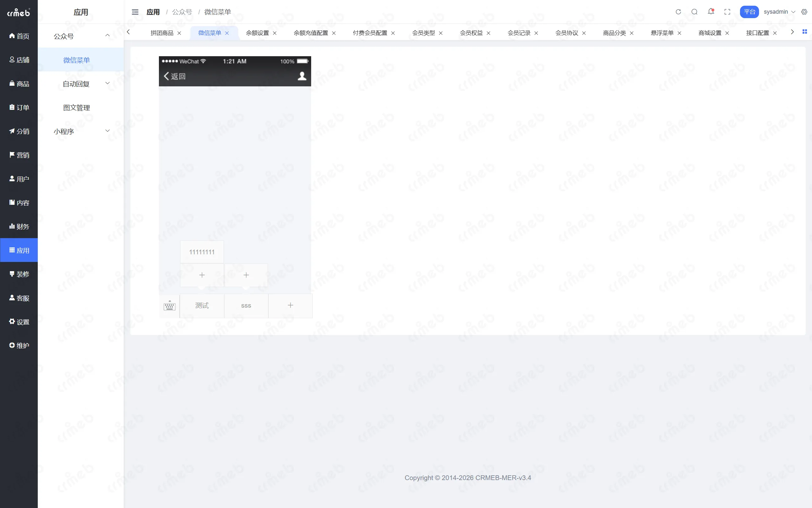
Task: Switch to the 会员类型 tab
Action: 423,33
